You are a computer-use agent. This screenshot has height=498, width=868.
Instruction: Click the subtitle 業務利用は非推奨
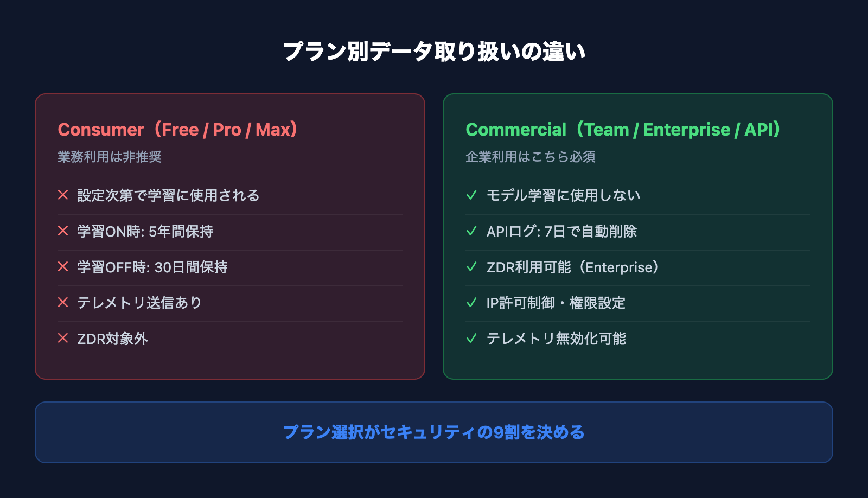click(110, 157)
